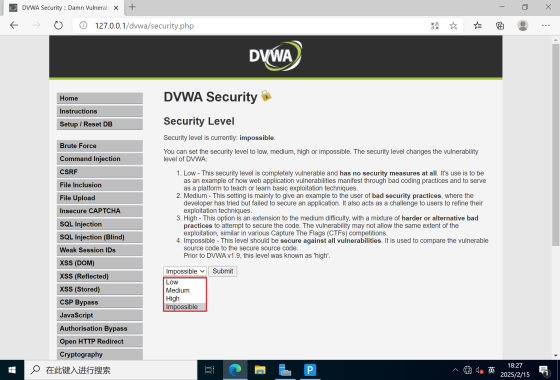The image size is (560, 380).
Task: Open the browser settings ellipsis menu
Action: coord(545,25)
